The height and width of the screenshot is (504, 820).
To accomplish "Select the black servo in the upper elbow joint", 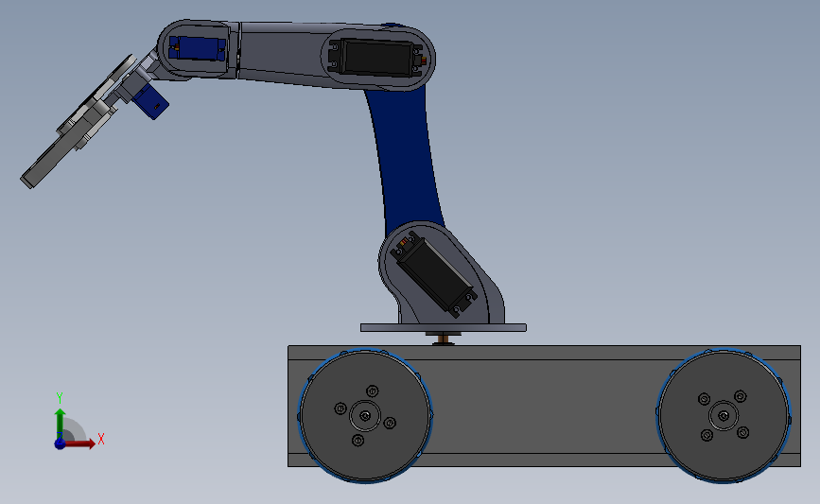I will coord(376,58).
